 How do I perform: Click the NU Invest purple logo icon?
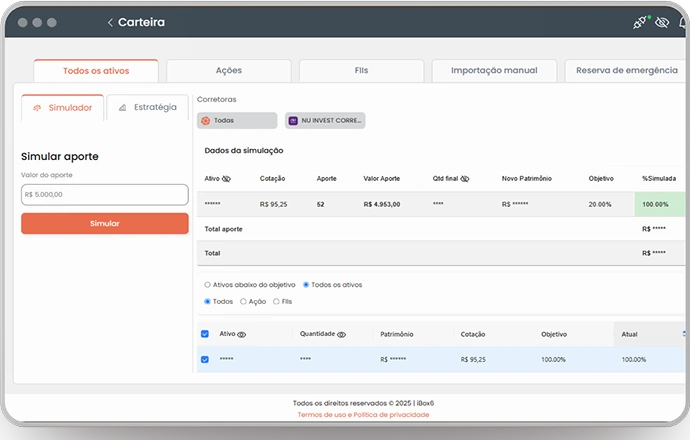[x=293, y=121]
